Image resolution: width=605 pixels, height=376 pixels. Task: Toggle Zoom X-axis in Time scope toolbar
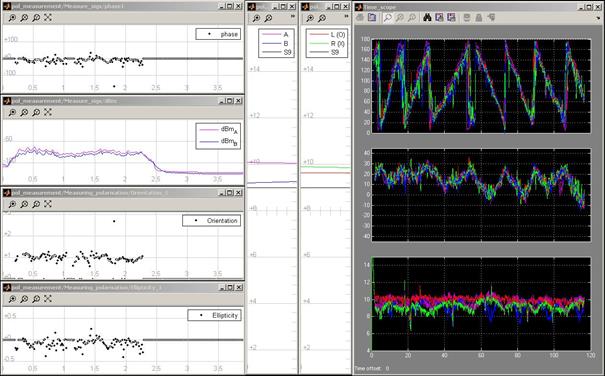(400, 18)
